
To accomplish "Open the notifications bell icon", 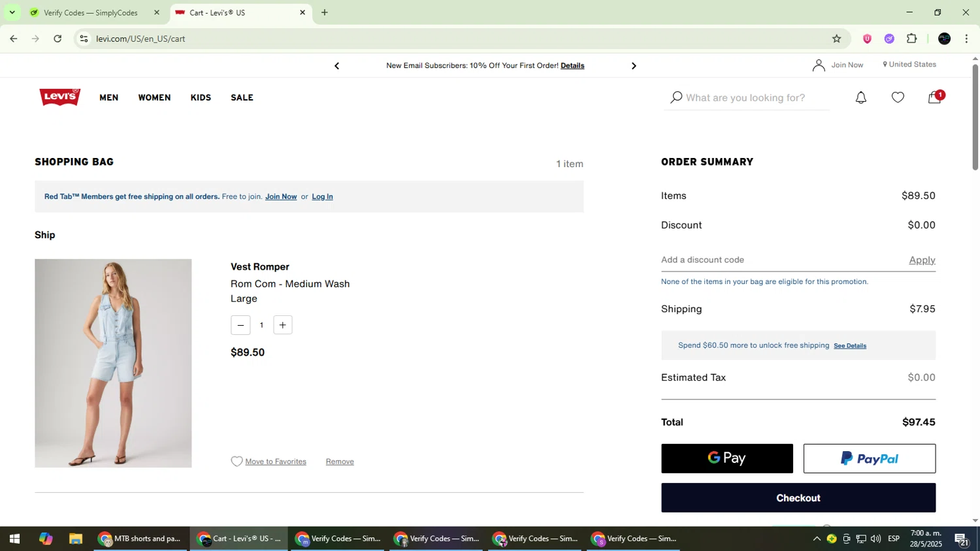I will (861, 98).
